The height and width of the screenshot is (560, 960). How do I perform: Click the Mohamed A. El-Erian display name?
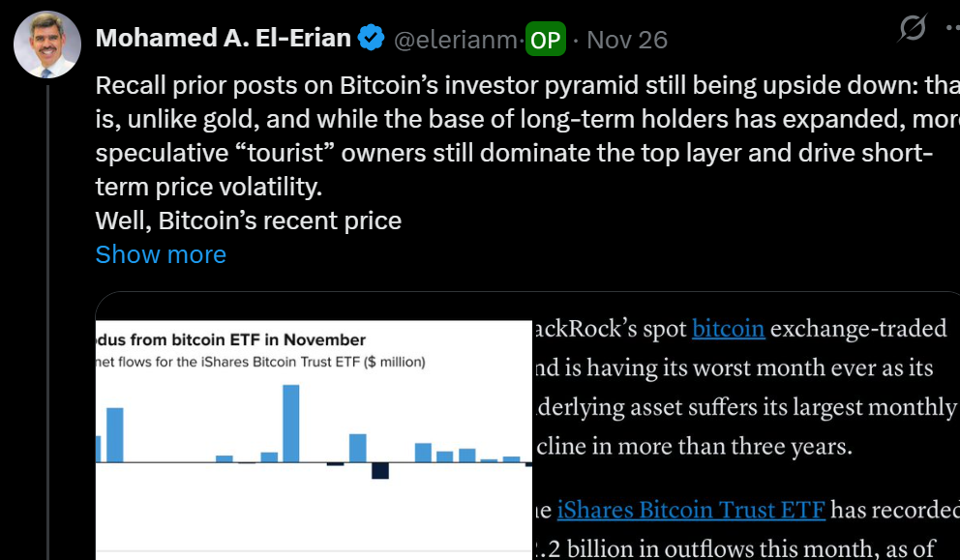click(x=223, y=39)
